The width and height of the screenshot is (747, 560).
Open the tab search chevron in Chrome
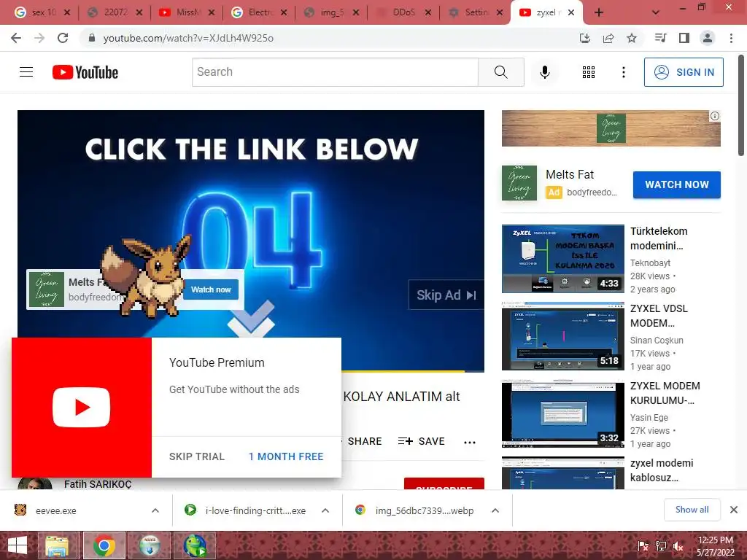pos(656,13)
